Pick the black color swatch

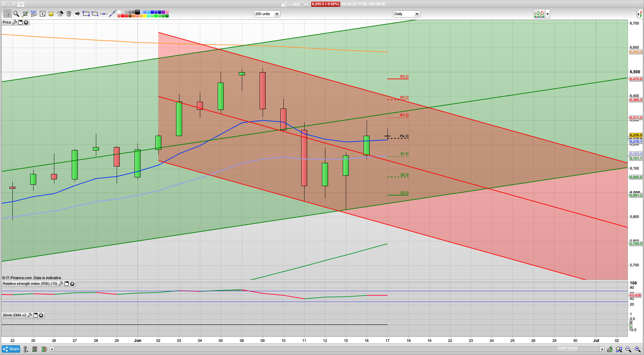[138, 12]
